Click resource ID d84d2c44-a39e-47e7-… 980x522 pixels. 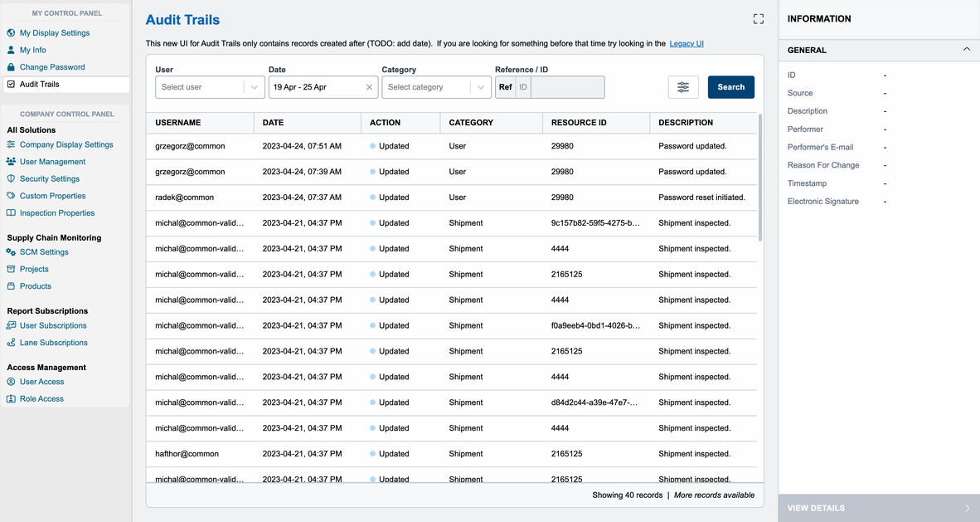point(594,402)
